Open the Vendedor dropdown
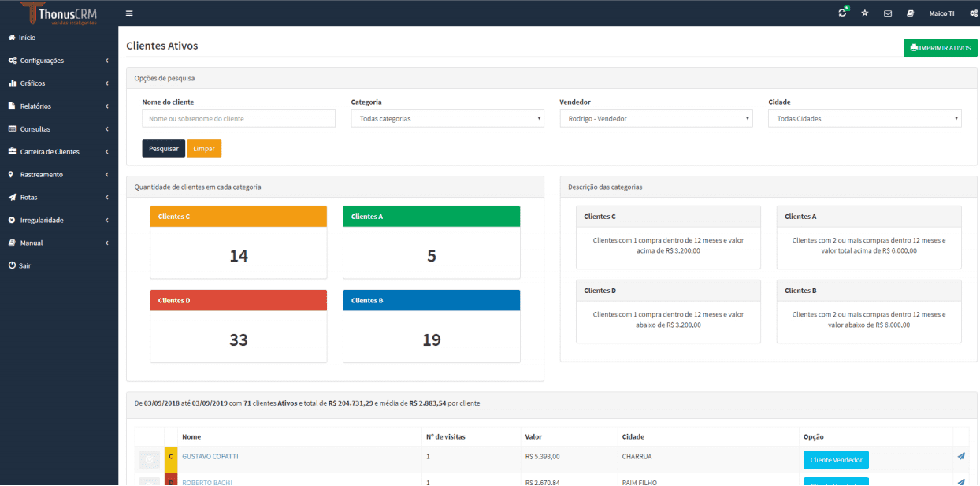The width and height of the screenshot is (980, 486). pos(656,119)
